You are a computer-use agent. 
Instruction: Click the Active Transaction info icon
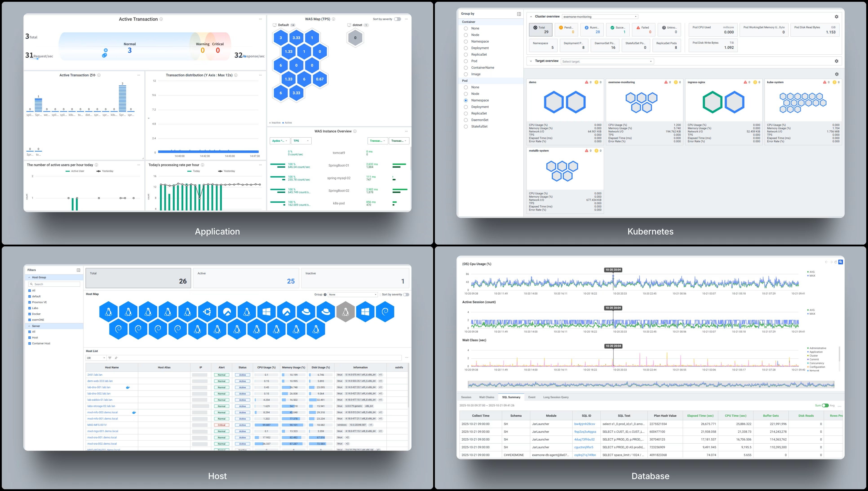click(x=161, y=19)
